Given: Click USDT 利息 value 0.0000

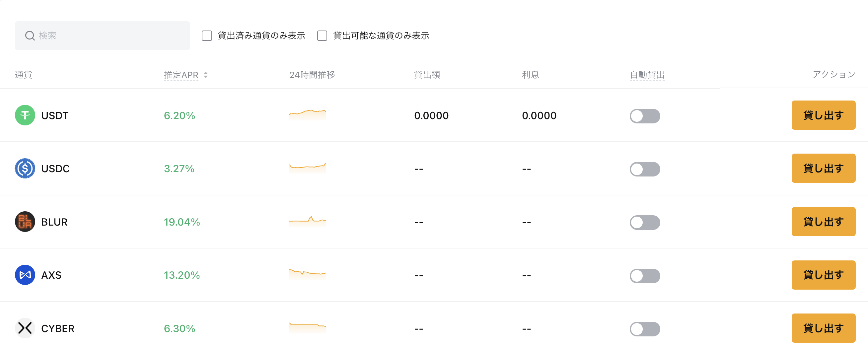Looking at the screenshot, I should (x=540, y=116).
